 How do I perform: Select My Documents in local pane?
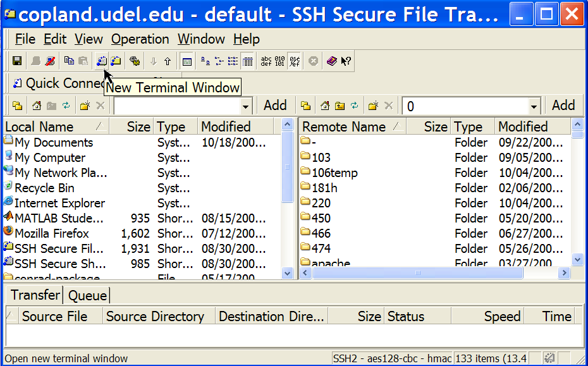coord(54,142)
